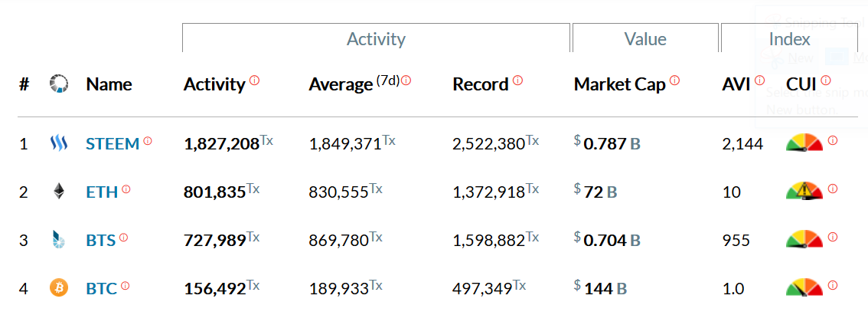Open info icon next to Market Cap header
The image size is (868, 315).
674,80
